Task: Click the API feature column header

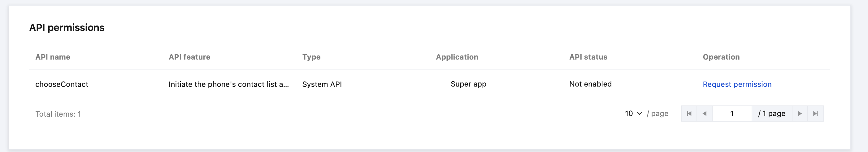Action: (189, 57)
